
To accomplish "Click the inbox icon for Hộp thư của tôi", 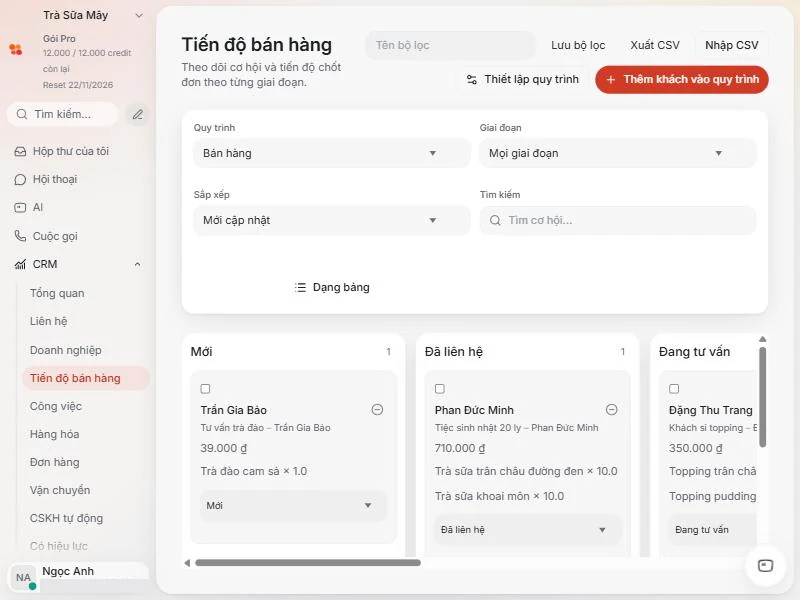I will [20, 152].
